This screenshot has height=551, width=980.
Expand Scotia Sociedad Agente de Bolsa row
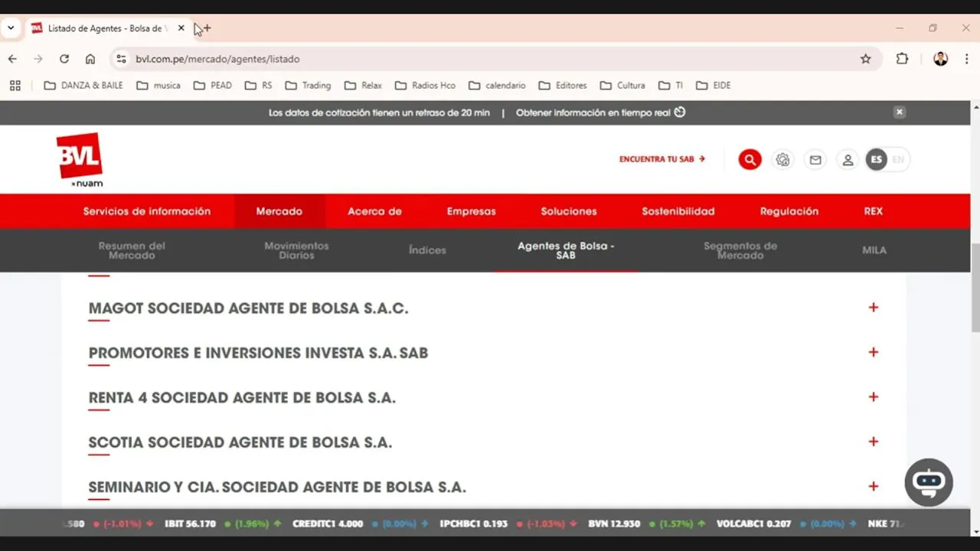pos(483,442)
